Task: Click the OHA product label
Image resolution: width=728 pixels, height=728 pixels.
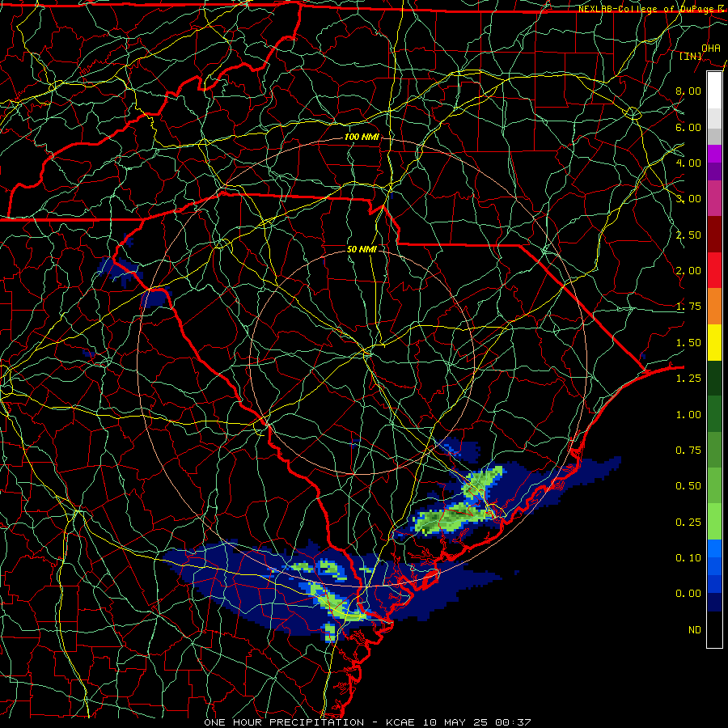Action: click(x=711, y=48)
